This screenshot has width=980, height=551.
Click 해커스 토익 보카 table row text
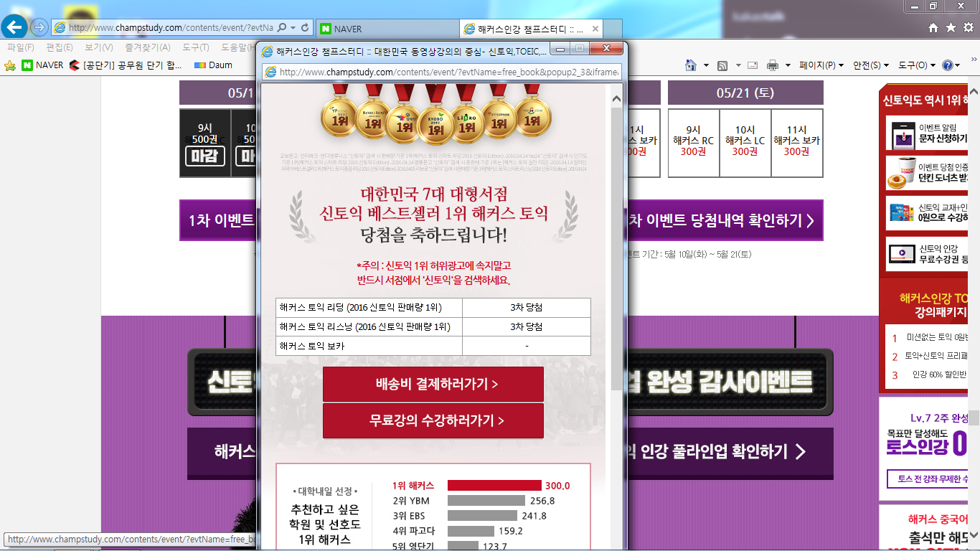(312, 346)
